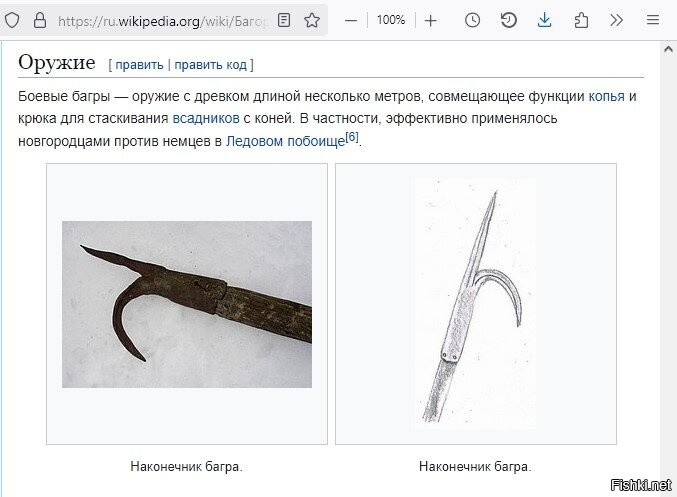Click the URL address field

coord(163,21)
